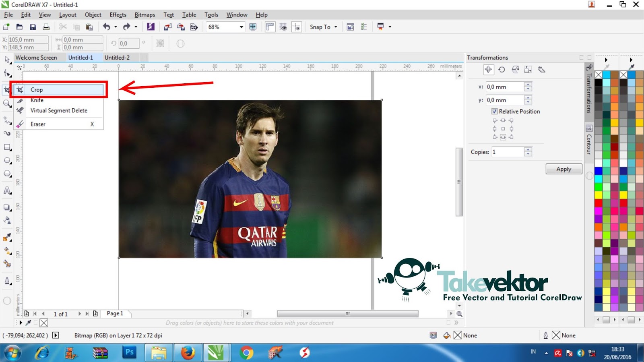Viewport: 644px width, 362px height.
Task: Click the Search content icon
Action: click(x=151, y=27)
